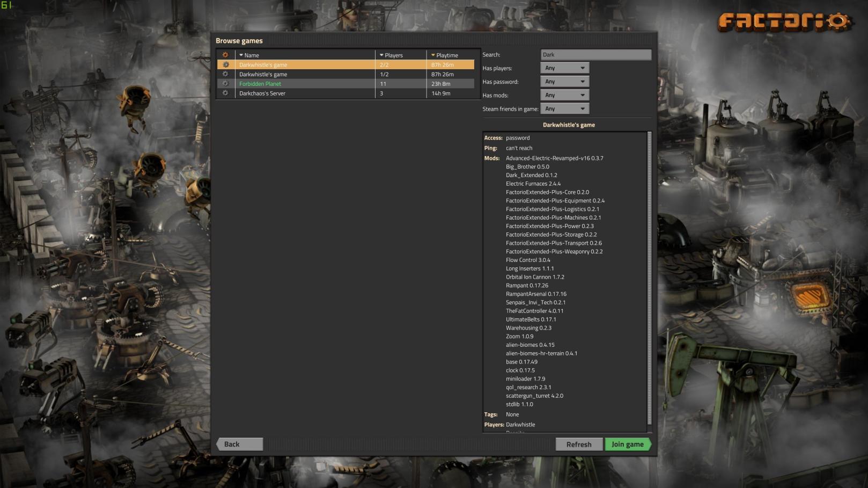Click the Darkwhistle's game details heading
This screenshot has width=868, height=488.
tap(569, 125)
